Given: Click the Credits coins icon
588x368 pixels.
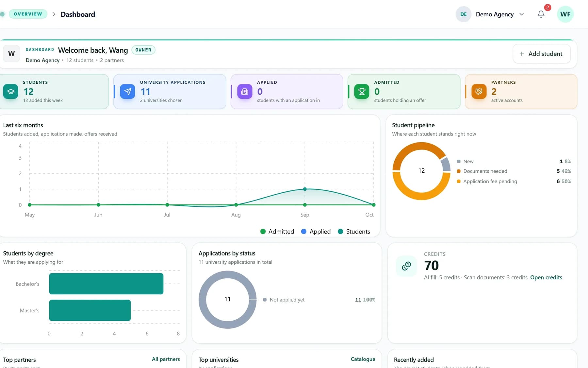Looking at the screenshot, I should pos(406,266).
